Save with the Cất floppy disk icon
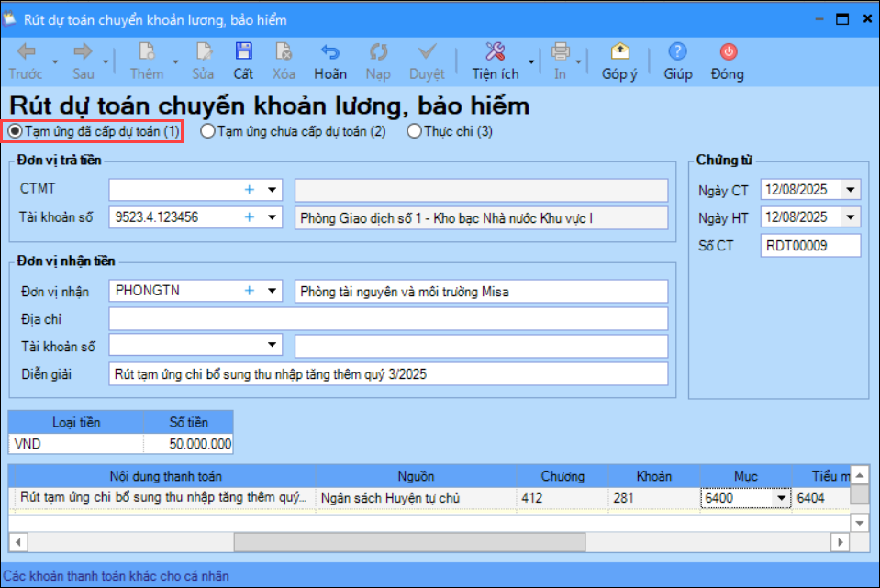The height and width of the screenshot is (588, 880). 243,51
